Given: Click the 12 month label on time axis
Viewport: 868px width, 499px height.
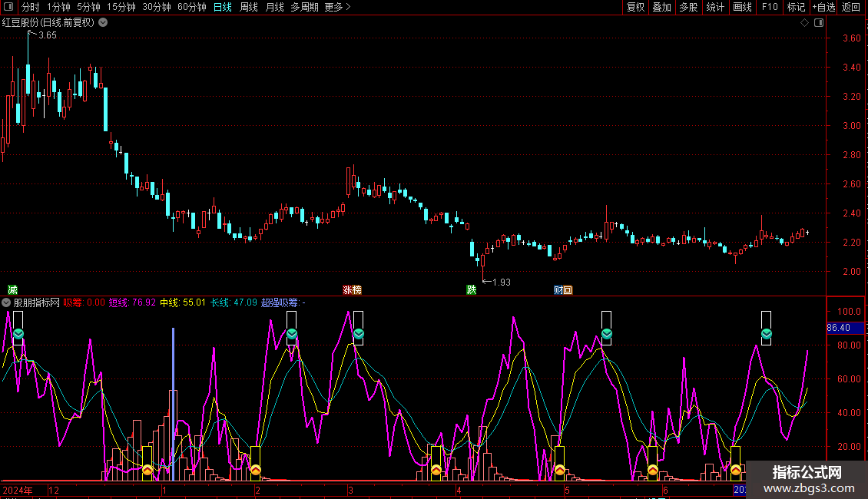Looking at the screenshot, I should coord(54,490).
